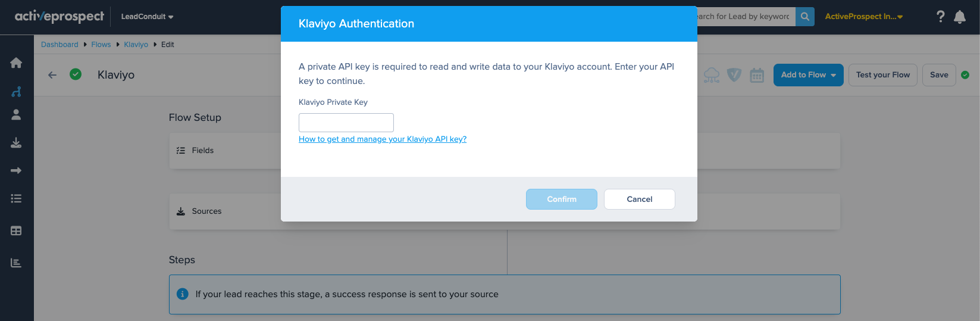The image size is (980, 321).
Task: Go to Dashboard in the breadcrumb
Action: click(x=60, y=45)
